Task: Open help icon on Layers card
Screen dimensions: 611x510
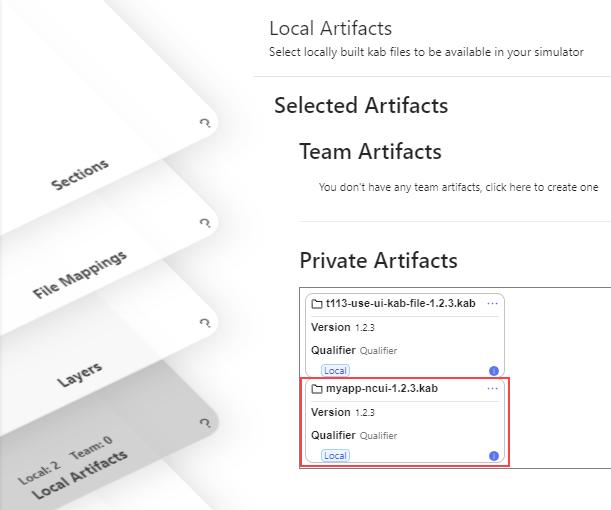Action: tap(205, 323)
